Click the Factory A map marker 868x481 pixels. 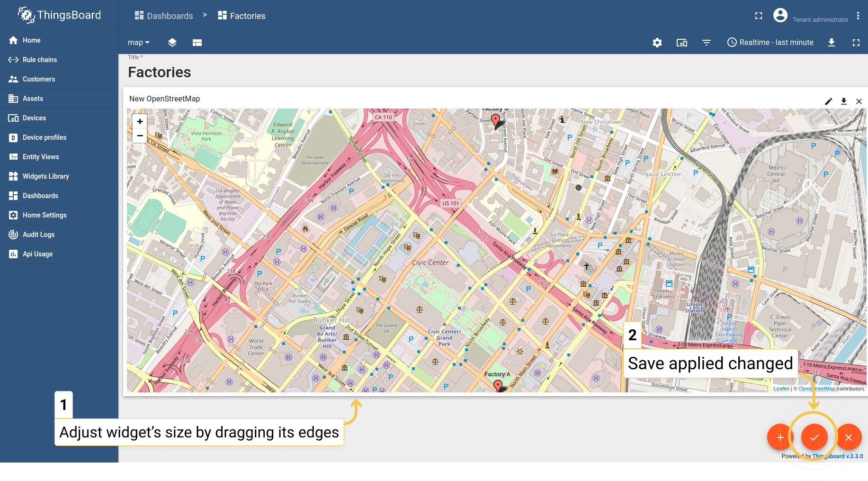(x=498, y=386)
